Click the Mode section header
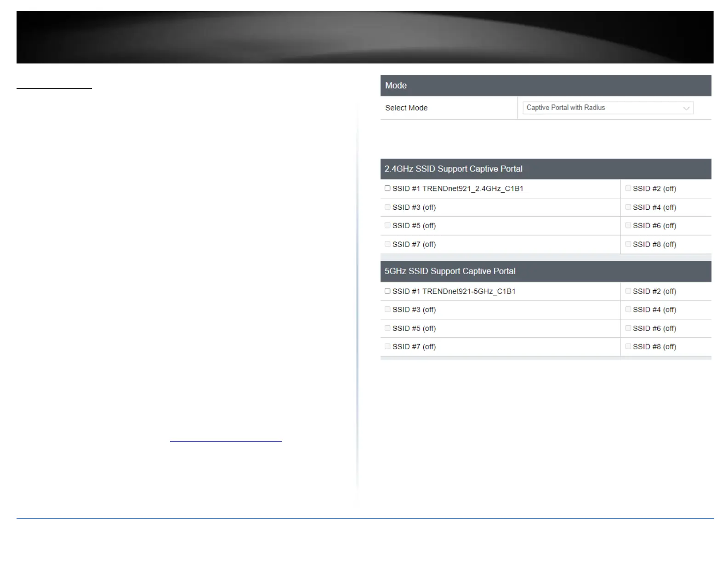728x563 pixels. point(546,86)
